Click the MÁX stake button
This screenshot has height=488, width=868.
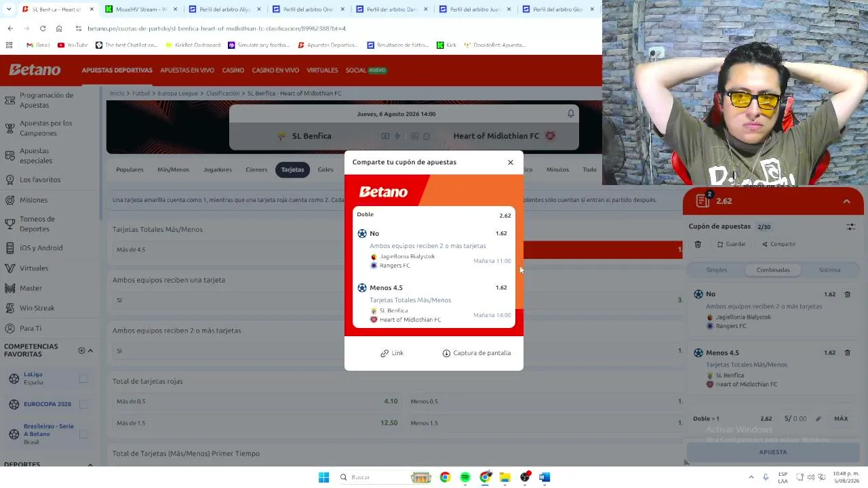pyautogui.click(x=841, y=419)
